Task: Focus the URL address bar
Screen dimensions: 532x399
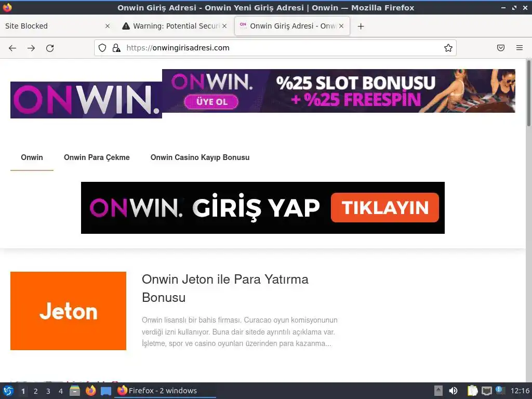Action: (275, 48)
